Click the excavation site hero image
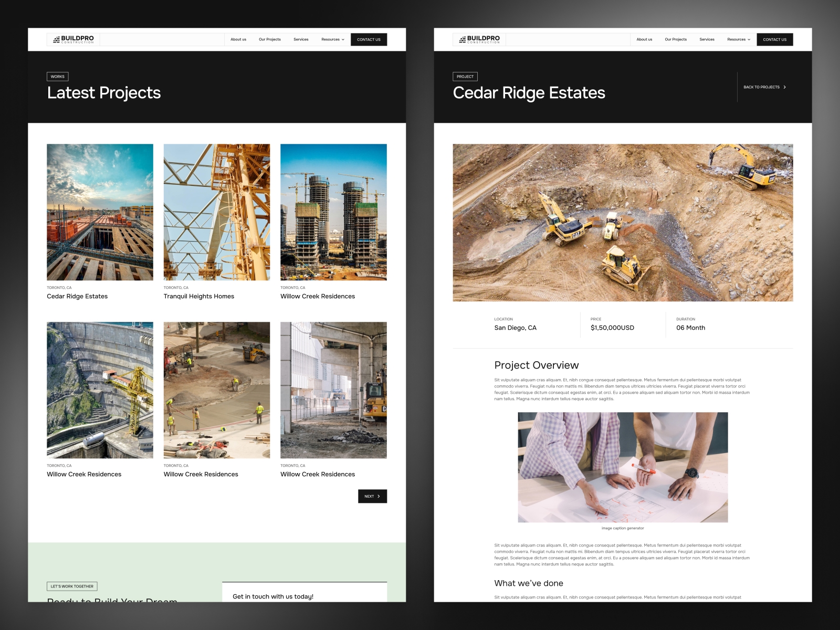The height and width of the screenshot is (630, 840). point(623,223)
